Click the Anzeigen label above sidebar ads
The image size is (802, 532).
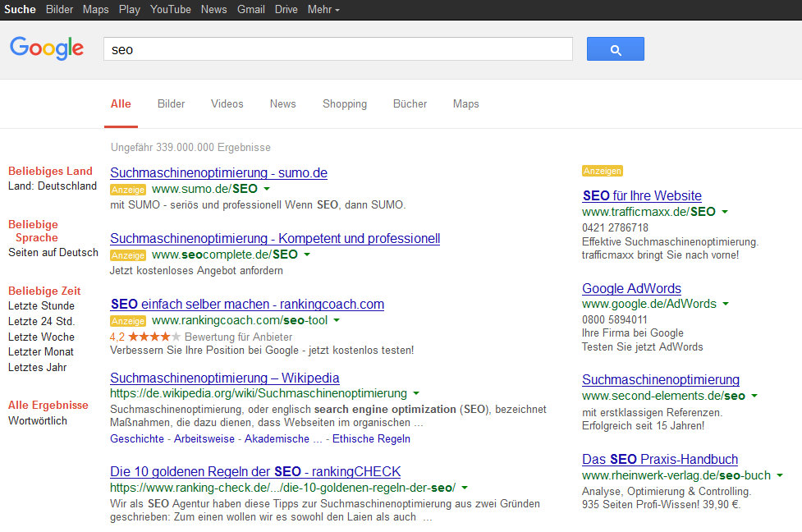pos(602,171)
